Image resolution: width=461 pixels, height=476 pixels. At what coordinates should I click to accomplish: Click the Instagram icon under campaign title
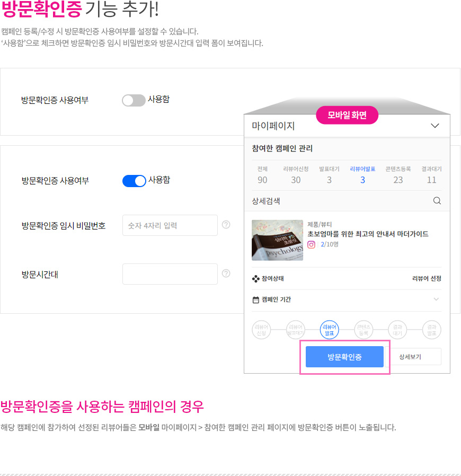311,245
